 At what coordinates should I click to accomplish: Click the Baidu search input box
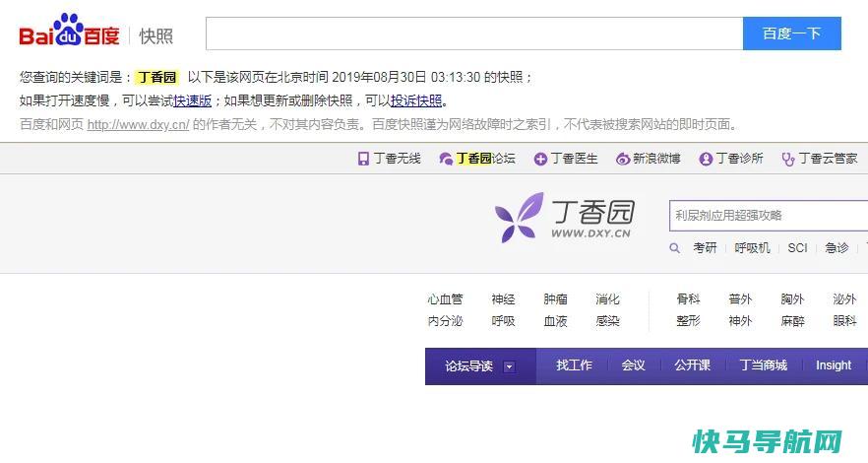pyautogui.click(x=474, y=33)
